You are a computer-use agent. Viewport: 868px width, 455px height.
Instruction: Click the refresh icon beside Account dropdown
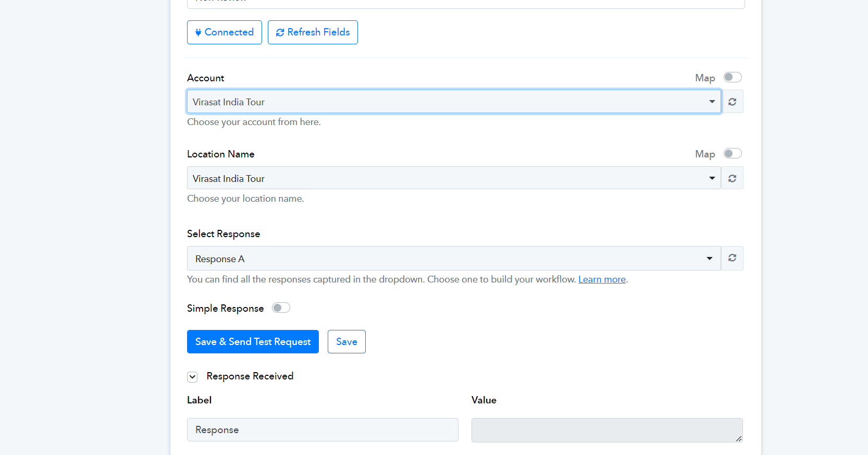(x=732, y=102)
